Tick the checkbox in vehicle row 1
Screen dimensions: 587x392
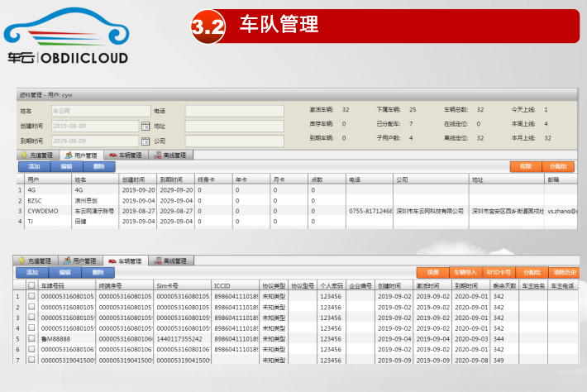(x=31, y=296)
